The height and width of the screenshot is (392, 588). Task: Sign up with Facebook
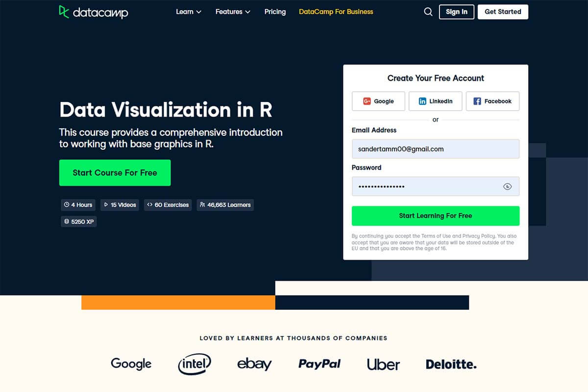click(x=492, y=101)
